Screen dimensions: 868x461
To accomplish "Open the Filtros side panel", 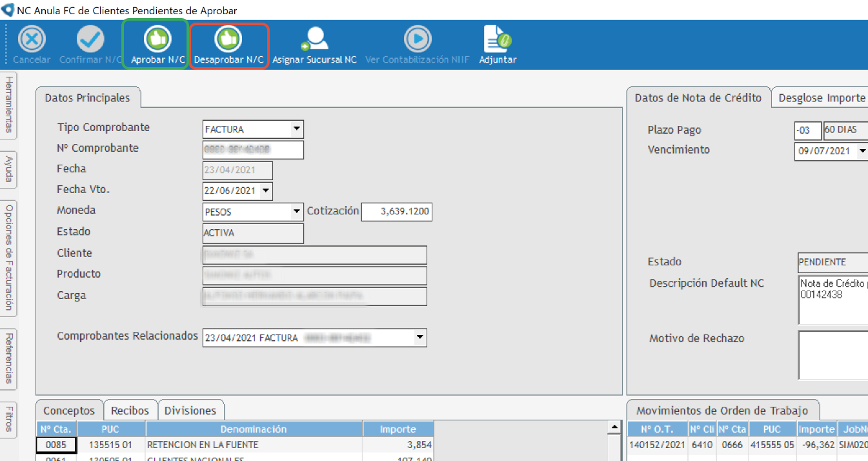I will (x=9, y=418).
